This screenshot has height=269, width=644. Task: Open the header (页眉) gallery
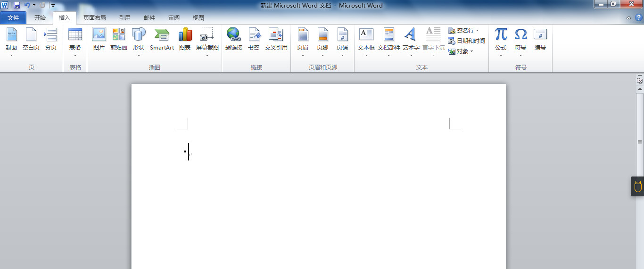pyautogui.click(x=303, y=42)
